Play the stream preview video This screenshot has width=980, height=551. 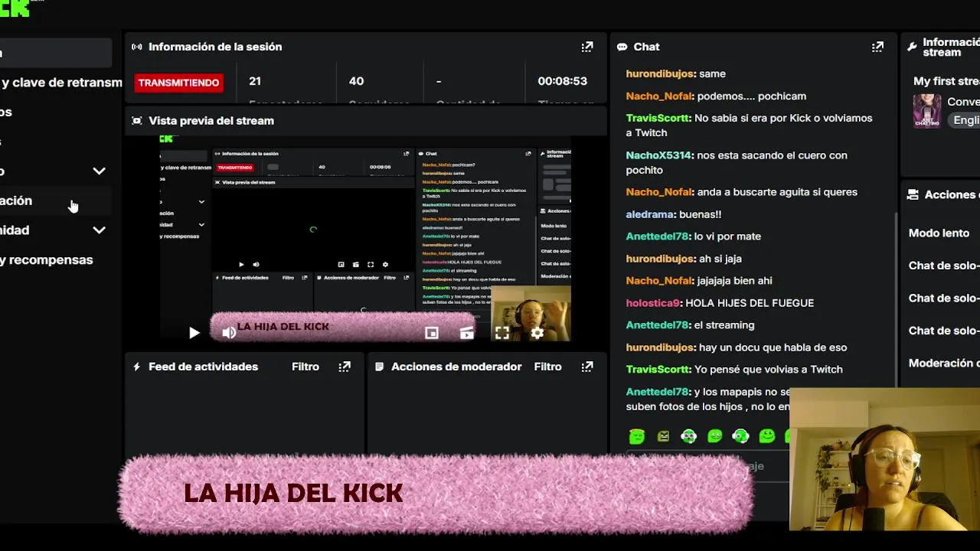pos(194,333)
